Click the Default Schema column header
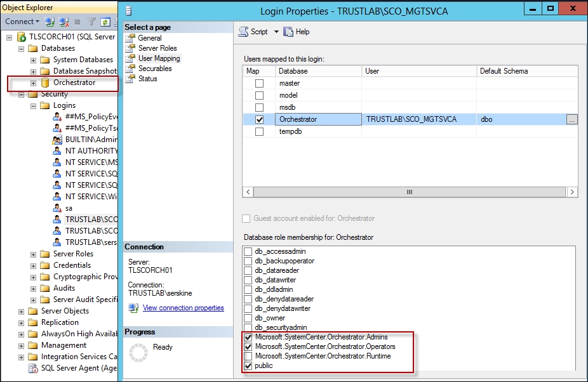588x382 pixels. pyautogui.click(x=527, y=71)
